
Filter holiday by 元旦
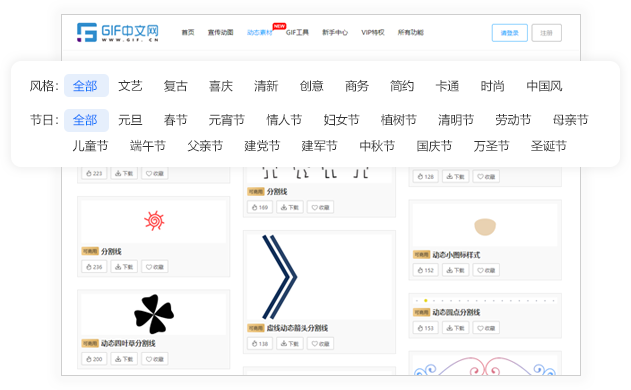pos(130,120)
